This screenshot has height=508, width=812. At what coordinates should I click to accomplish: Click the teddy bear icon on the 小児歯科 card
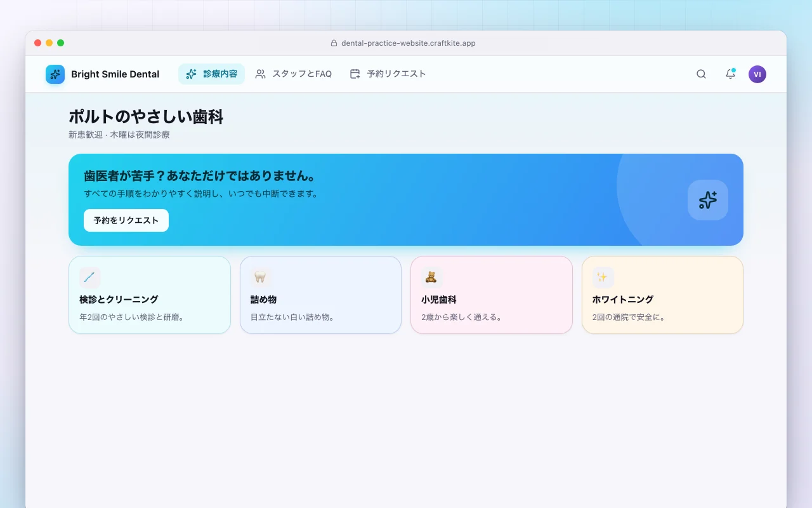tap(431, 277)
